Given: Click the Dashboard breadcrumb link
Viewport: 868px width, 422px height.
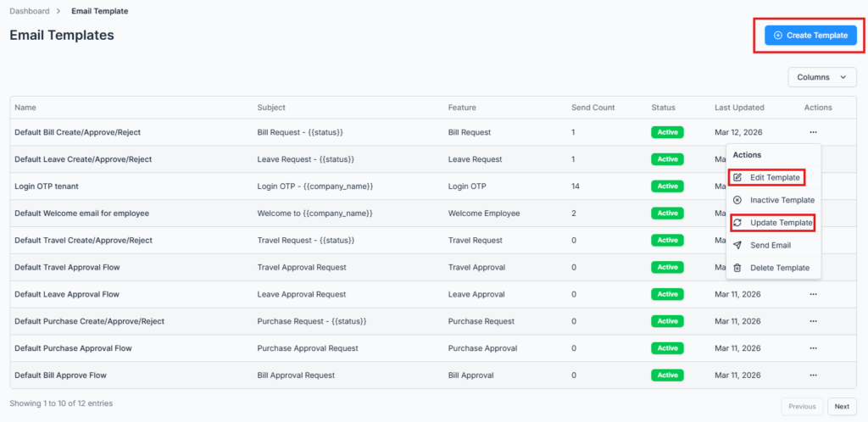Looking at the screenshot, I should (29, 11).
